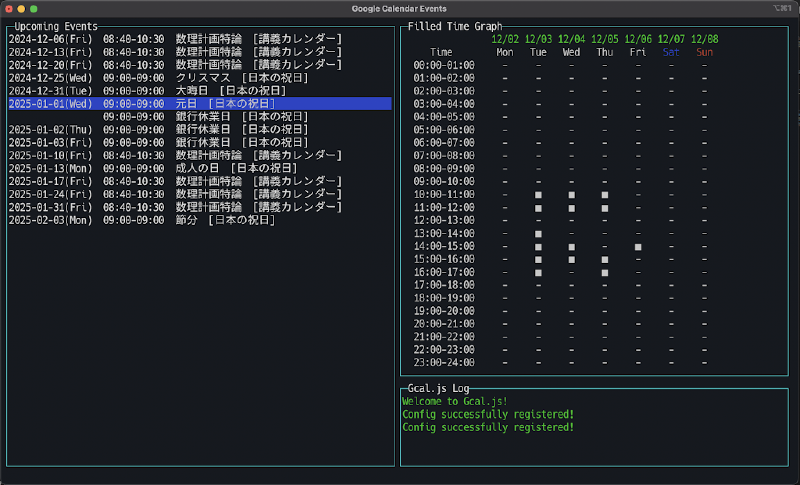Click the Wednesday 15:00-16:00 filled block
This screenshot has width=800, height=485.
(x=571, y=260)
